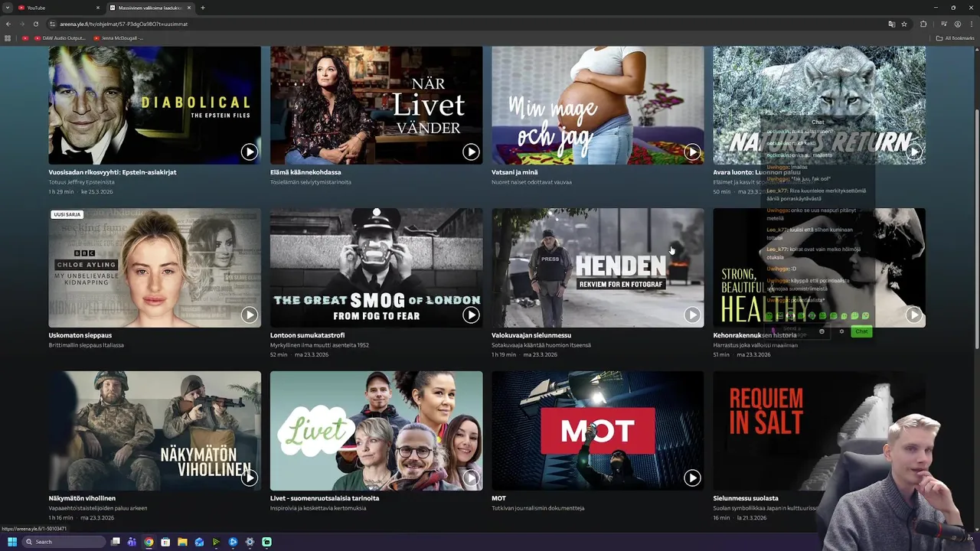The width and height of the screenshot is (980, 551).
Task: Click the green Chat send button in overlay
Action: (861, 331)
